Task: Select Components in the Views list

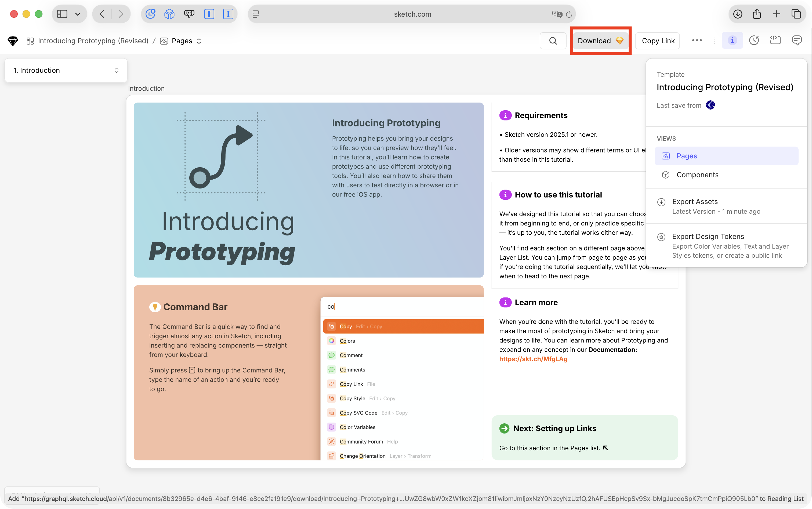Action: tap(697, 175)
